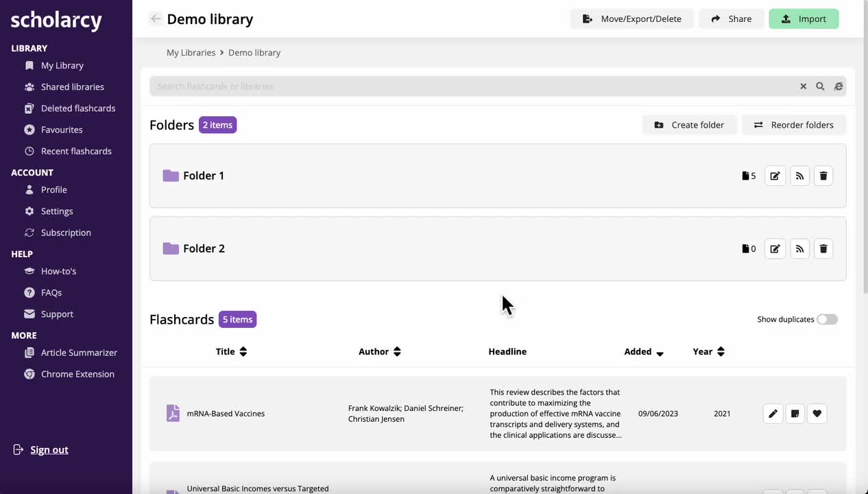Run a search using the magnifier icon
This screenshot has width=868, height=494.
(x=820, y=86)
